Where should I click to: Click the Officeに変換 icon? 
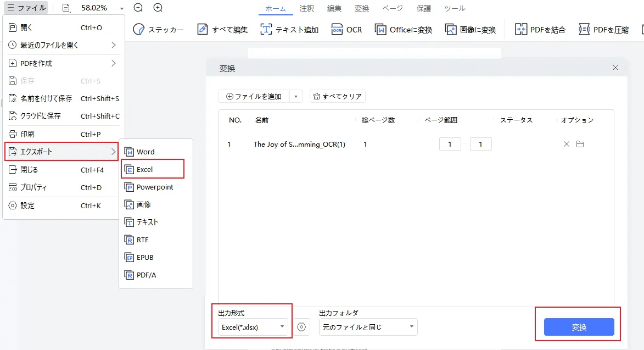(405, 29)
